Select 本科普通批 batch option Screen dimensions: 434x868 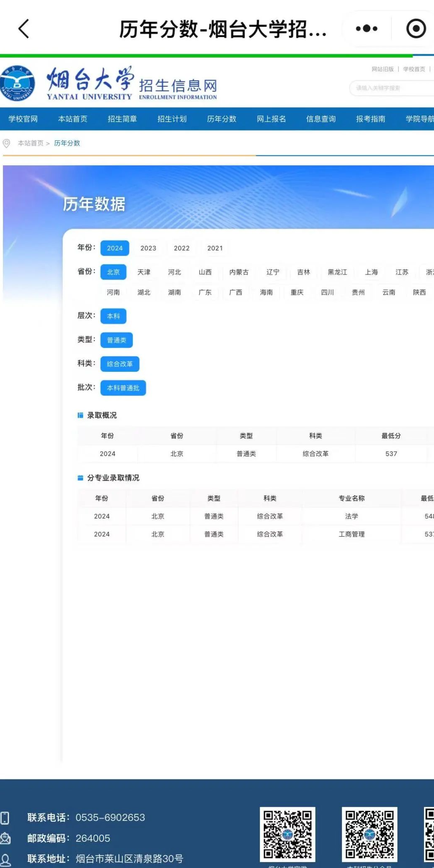(123, 388)
